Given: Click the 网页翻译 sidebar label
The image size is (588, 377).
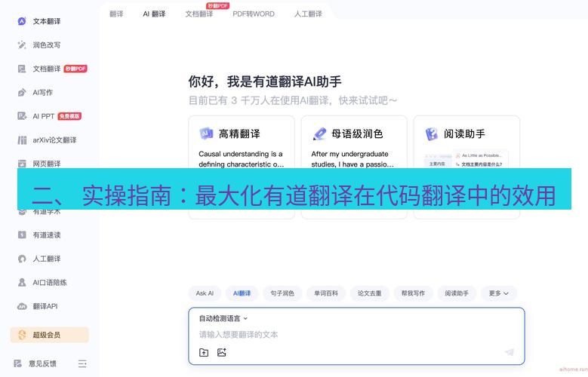Looking at the screenshot, I should pyautogui.click(x=47, y=164).
